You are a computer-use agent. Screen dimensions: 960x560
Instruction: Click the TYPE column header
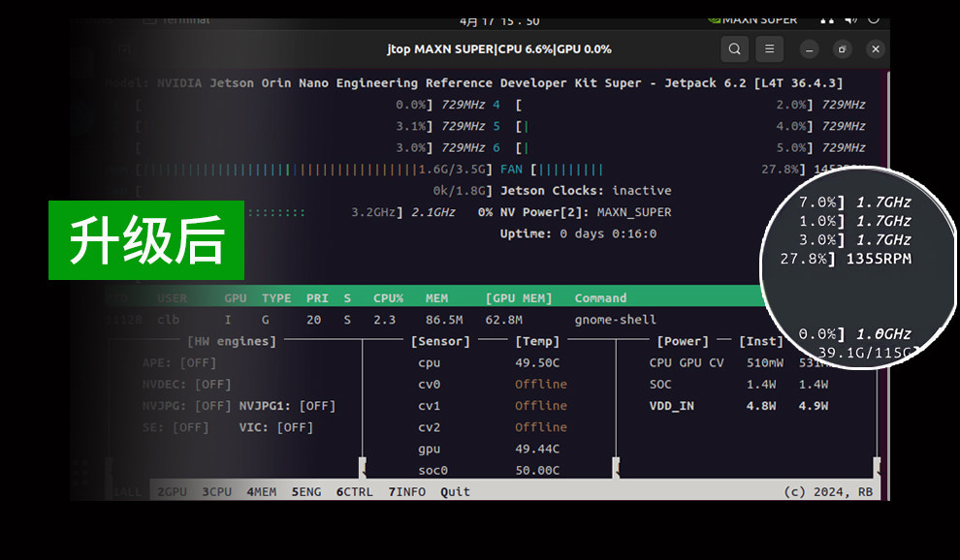276,298
